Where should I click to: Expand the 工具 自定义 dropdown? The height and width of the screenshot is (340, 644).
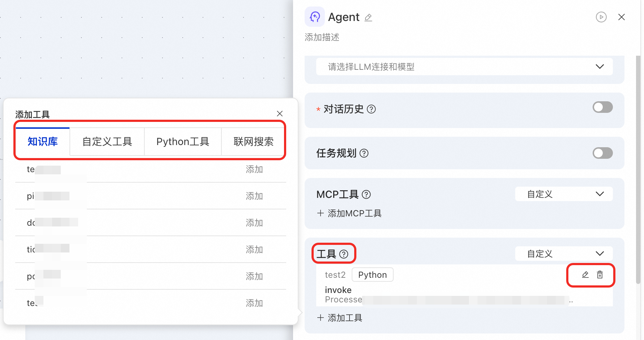click(564, 254)
